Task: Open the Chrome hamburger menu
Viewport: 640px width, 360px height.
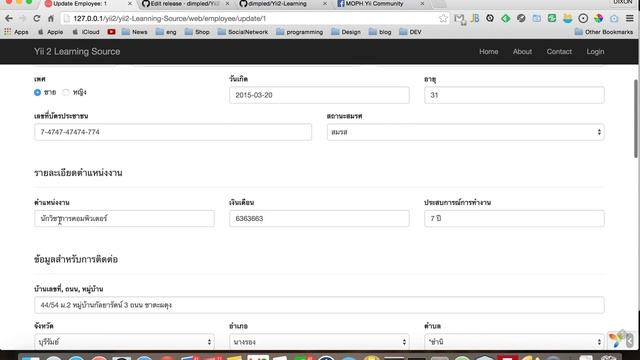Action: (x=630, y=18)
